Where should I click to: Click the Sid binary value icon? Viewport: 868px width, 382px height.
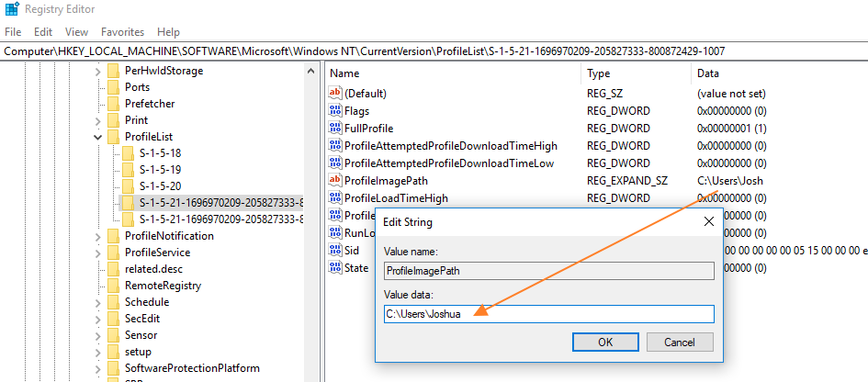coord(335,251)
